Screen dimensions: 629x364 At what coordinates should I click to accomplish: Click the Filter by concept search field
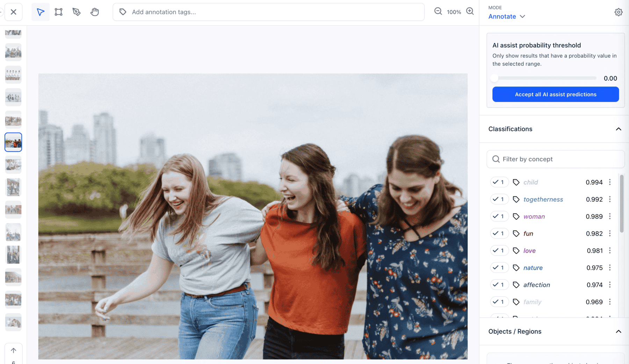point(555,159)
